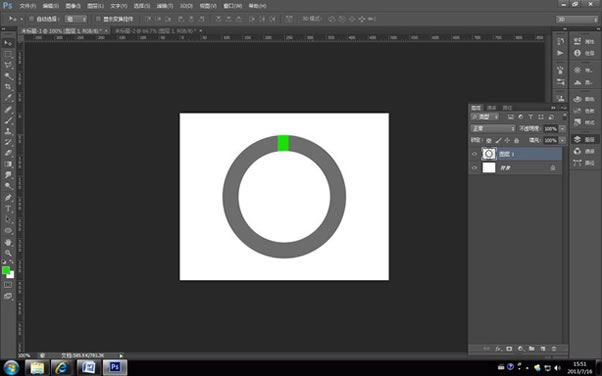Open the Channels panel from dock

[x=584, y=151]
